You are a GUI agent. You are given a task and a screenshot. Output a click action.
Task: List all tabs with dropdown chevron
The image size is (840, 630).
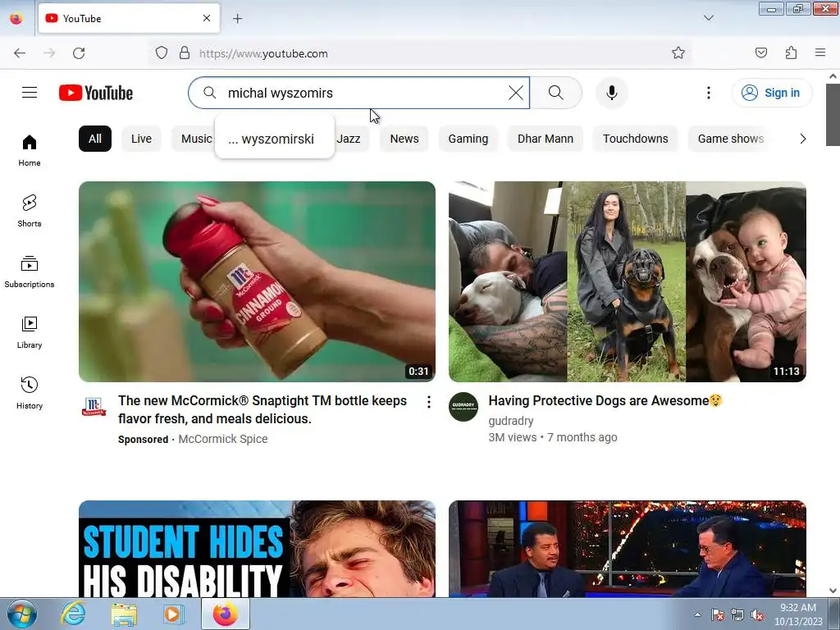tap(708, 18)
